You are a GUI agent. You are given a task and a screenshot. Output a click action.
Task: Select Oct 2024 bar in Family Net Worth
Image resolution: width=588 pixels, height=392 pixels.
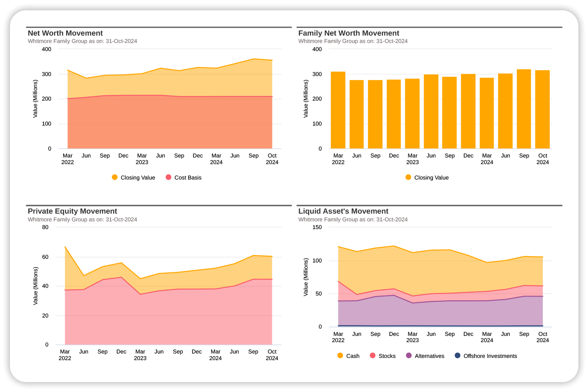(542, 109)
